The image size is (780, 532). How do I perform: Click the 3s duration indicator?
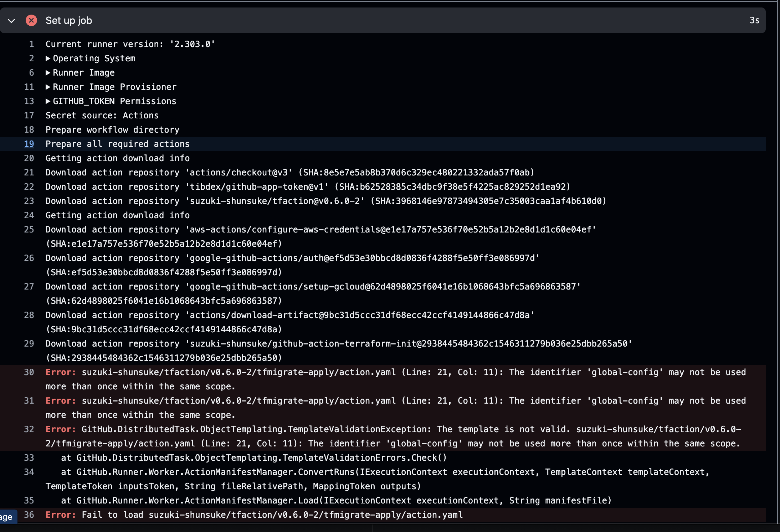click(754, 20)
